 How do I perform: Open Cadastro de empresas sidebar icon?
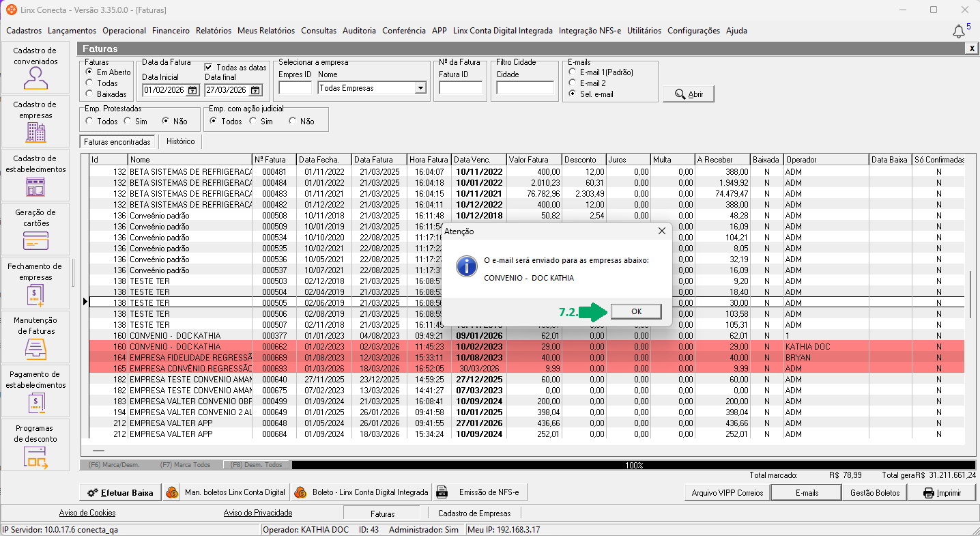point(35,121)
